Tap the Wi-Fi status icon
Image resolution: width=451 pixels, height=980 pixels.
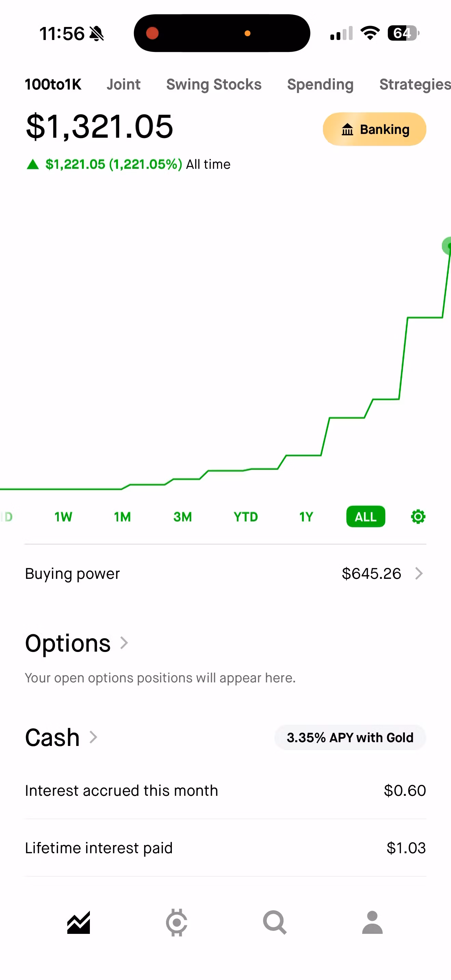(370, 33)
